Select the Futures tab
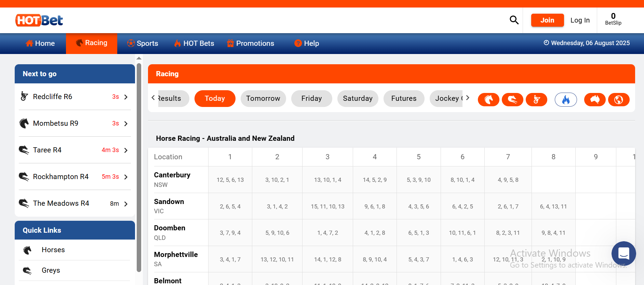Image resolution: width=644 pixels, height=285 pixels. tap(404, 98)
